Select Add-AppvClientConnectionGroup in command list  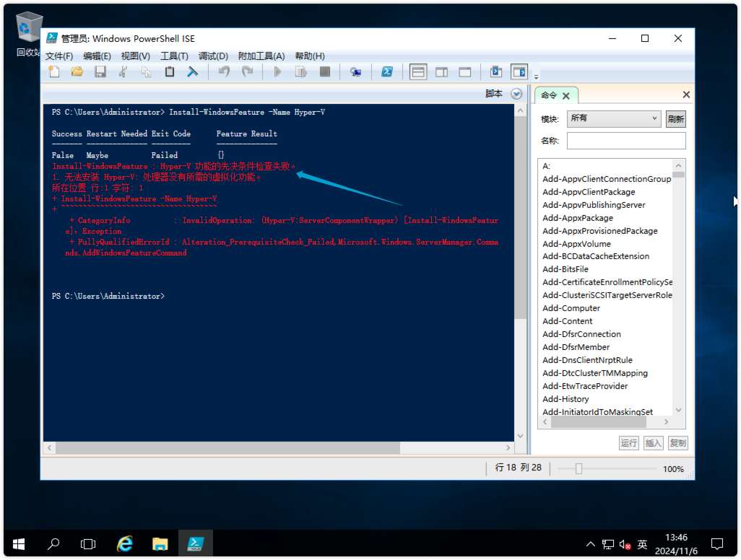pyautogui.click(x=607, y=179)
